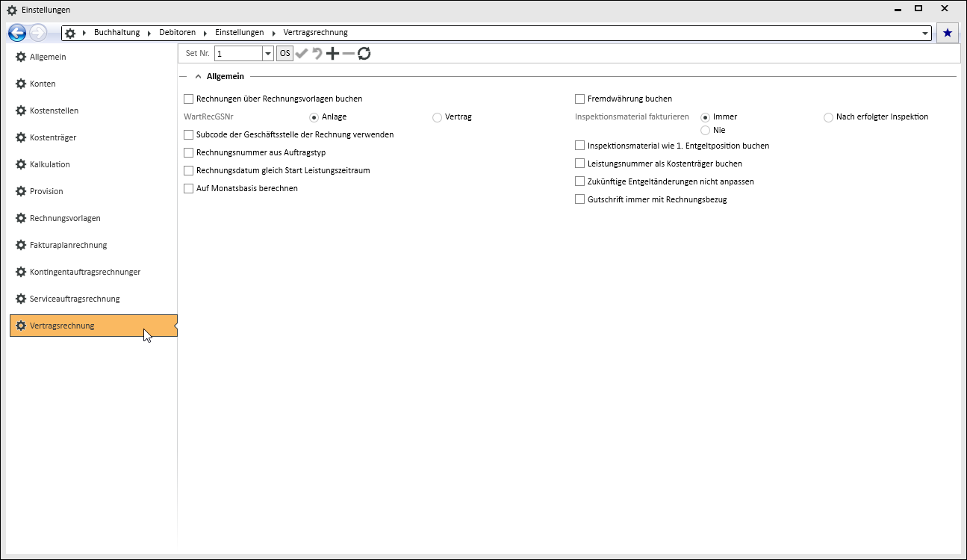Image resolution: width=967 pixels, height=560 pixels.
Task: Expand arrow before Debitoren breadcrumb
Action: click(149, 33)
